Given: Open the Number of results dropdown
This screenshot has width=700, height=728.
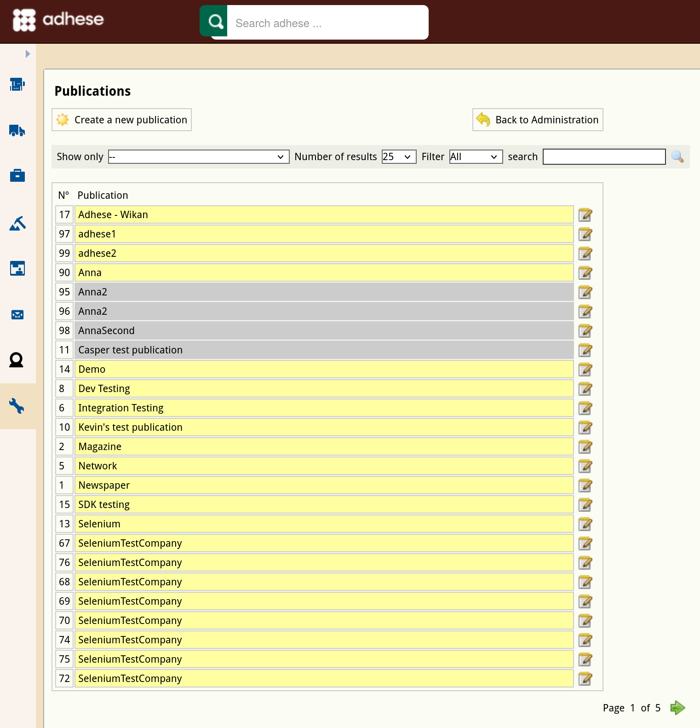Looking at the screenshot, I should (399, 156).
